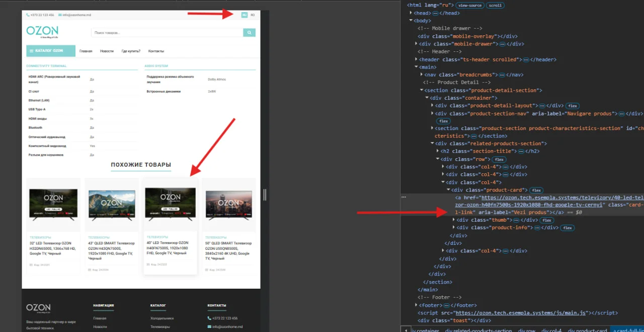Collapse the product-detail-section element
Image resolution: width=644 pixels, height=332 pixels.
click(422, 90)
